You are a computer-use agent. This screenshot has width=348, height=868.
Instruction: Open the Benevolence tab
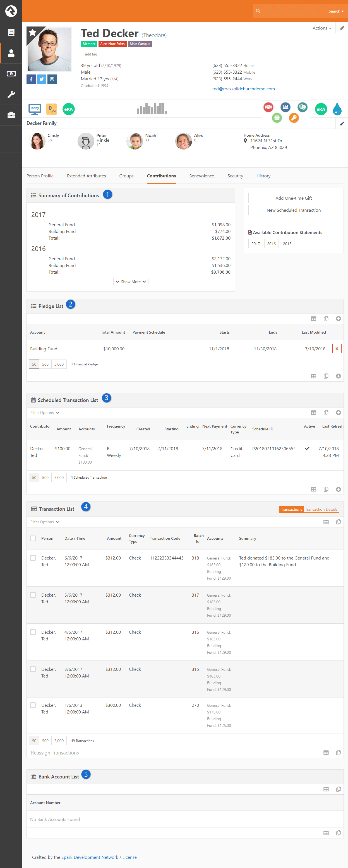[x=202, y=176]
